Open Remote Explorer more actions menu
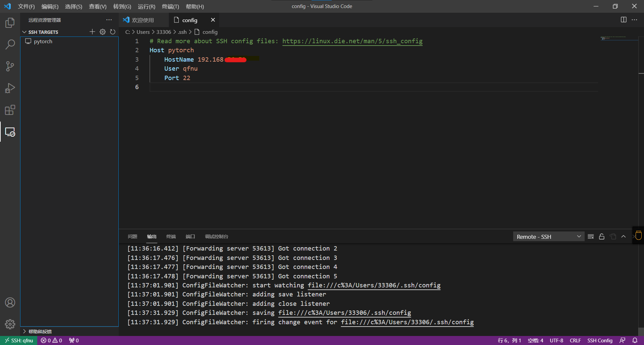This screenshot has height=345, width=644. pos(109,20)
